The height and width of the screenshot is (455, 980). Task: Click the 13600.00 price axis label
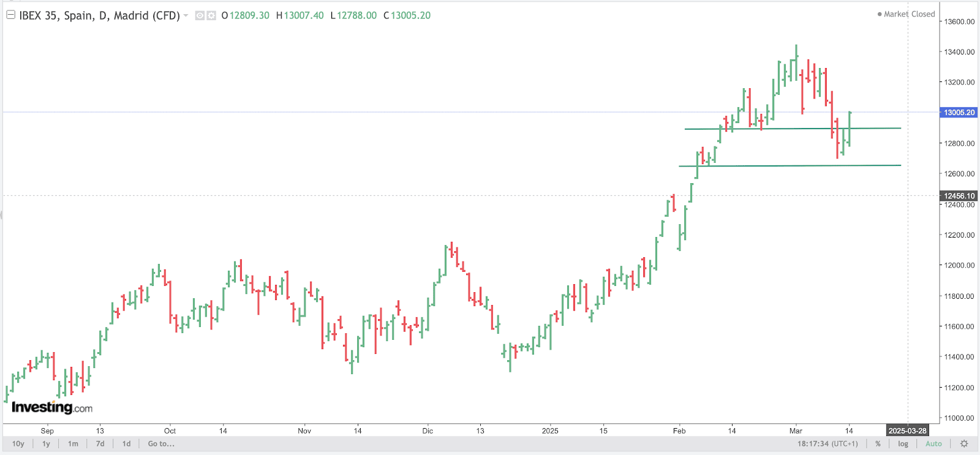(959, 21)
